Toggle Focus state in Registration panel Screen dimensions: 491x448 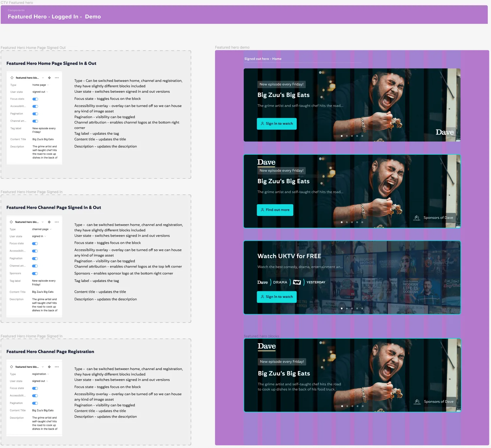pos(35,388)
